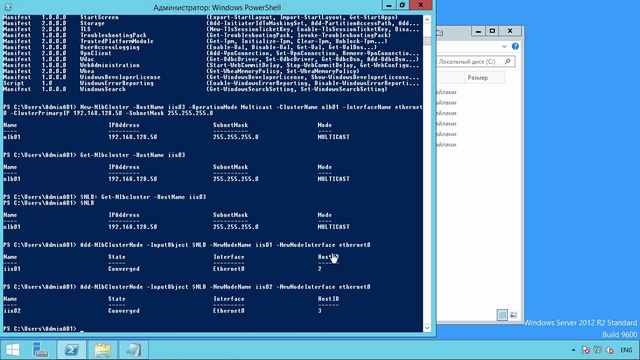Open Action Center flag in the tray
This screenshot has height=360, width=640.
pyautogui.click(x=585, y=350)
